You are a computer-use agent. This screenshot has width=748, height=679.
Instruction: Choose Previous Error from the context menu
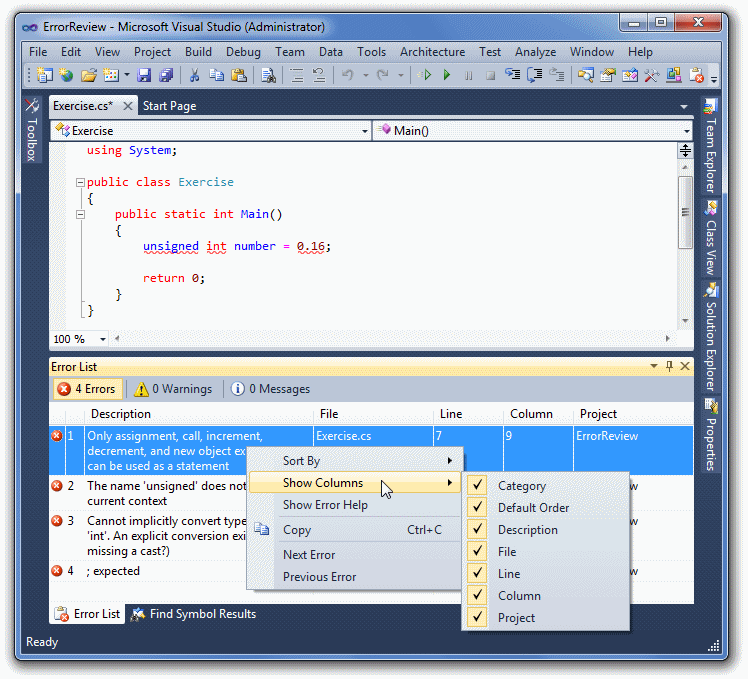coord(354,576)
